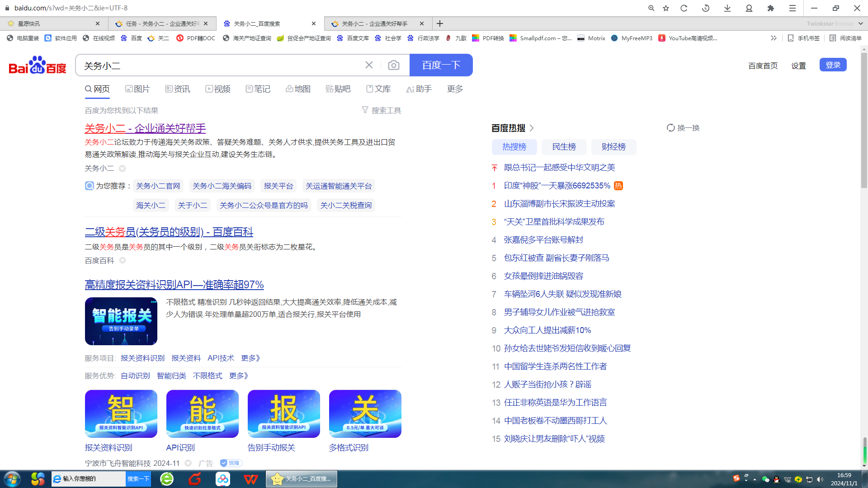Show hidden system tray icons arrow
Viewport: 868px width, 488px height.
click(755, 479)
